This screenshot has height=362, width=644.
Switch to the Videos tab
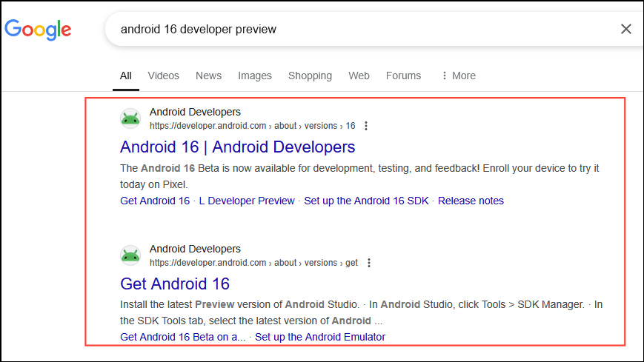(x=163, y=76)
